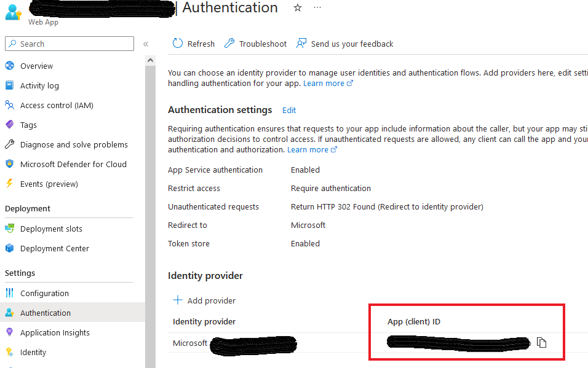This screenshot has height=368, width=588.
Task: Open the Tags menu item
Action: coord(28,125)
